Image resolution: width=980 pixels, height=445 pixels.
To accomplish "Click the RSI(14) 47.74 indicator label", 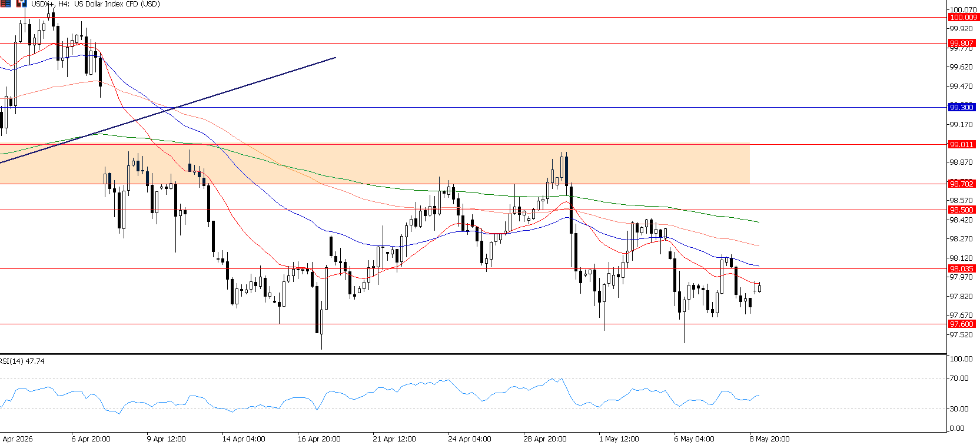I will click(x=22, y=361).
